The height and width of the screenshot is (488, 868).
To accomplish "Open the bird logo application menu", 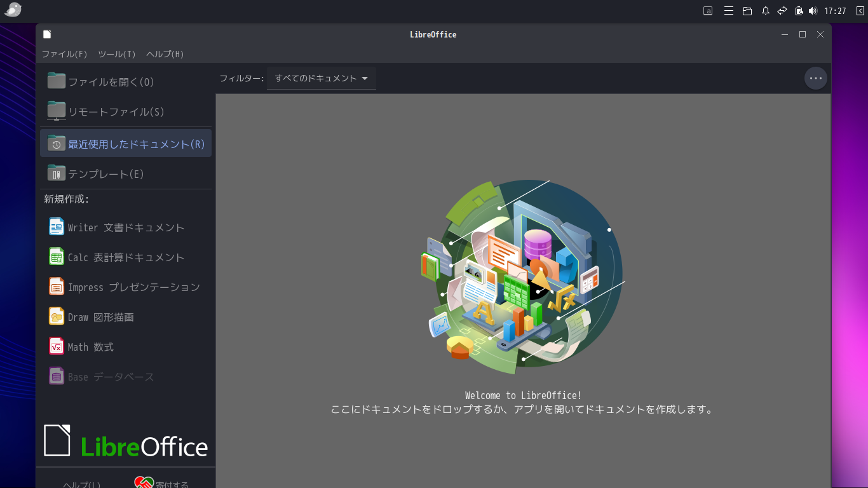I will 13,10.
